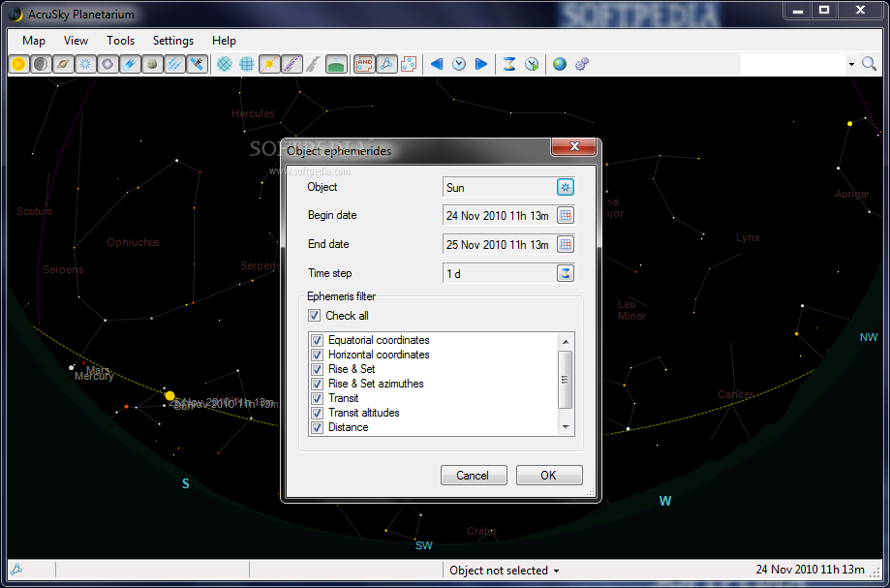Open time step hourglass icon in toolbar
This screenshot has width=890, height=588.
[509, 64]
